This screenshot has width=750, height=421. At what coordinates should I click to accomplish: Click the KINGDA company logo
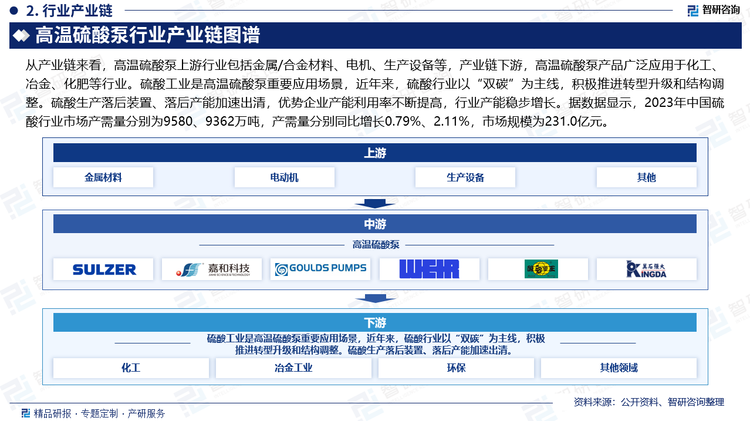click(646, 269)
